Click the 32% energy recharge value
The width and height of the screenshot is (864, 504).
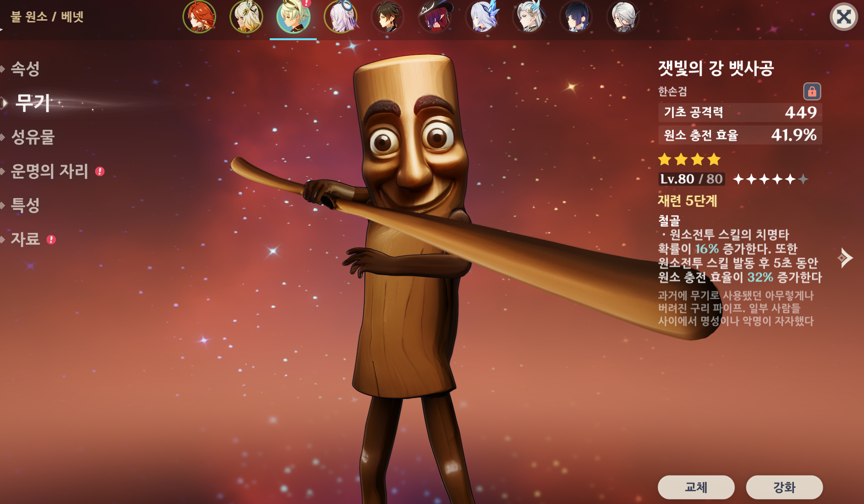point(760,277)
